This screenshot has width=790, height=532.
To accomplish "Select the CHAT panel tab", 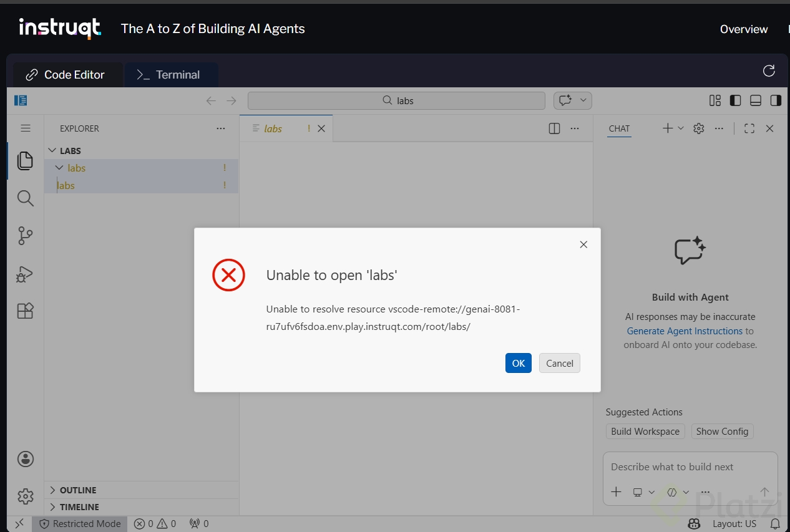I will [619, 128].
